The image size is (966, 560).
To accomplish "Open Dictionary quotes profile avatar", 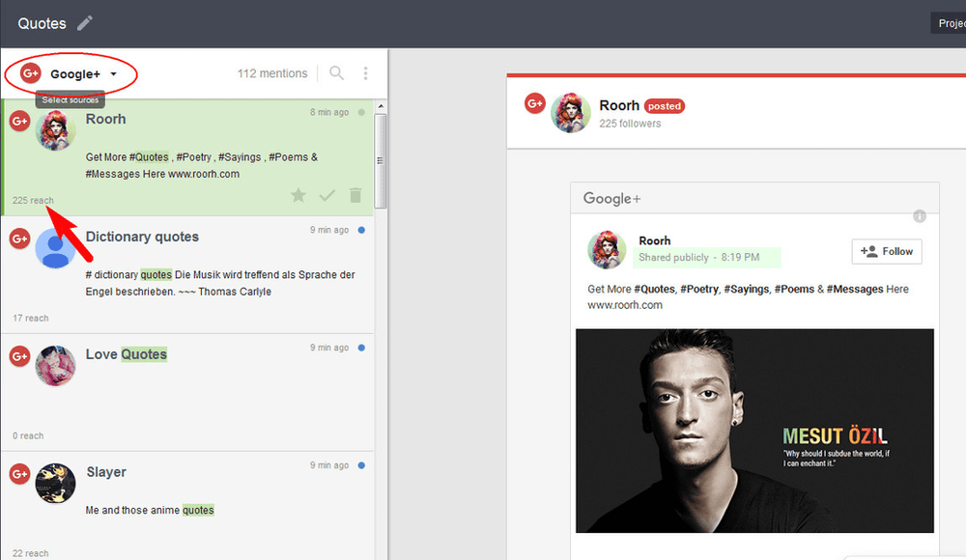I will click(55, 248).
